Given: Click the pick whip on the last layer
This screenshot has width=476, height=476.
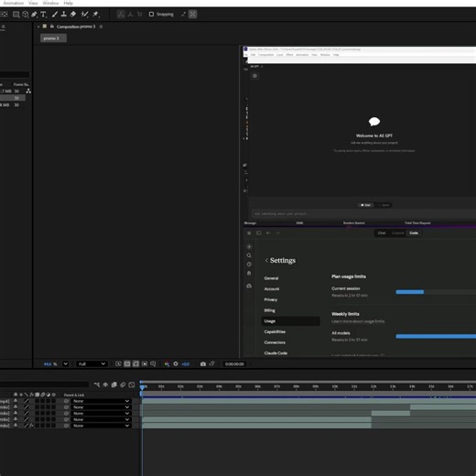Looking at the screenshot, I should (x=66, y=426).
